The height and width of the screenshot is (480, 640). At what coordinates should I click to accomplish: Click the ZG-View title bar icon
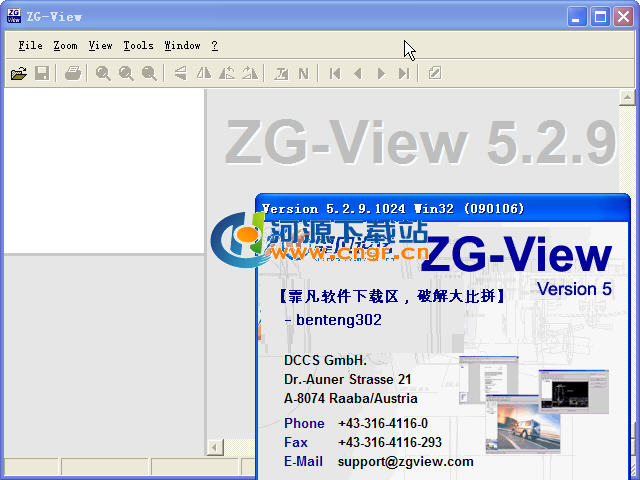tap(14, 16)
